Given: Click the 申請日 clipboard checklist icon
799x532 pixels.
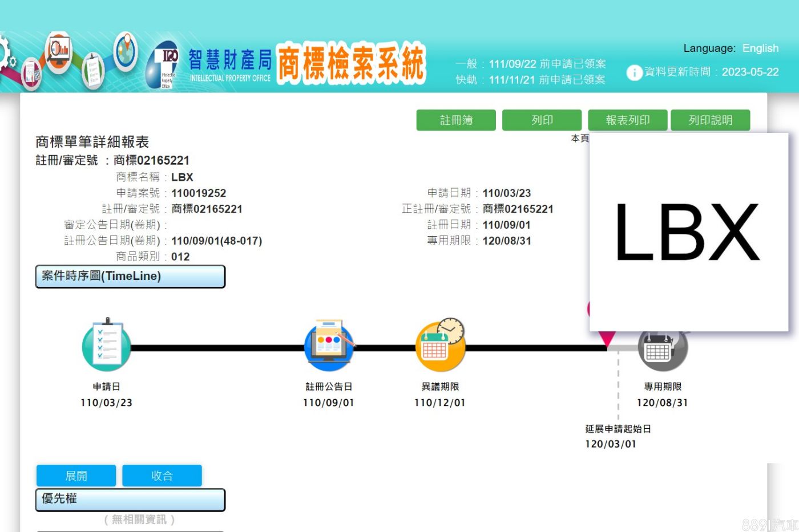Looking at the screenshot, I should 107,346.
